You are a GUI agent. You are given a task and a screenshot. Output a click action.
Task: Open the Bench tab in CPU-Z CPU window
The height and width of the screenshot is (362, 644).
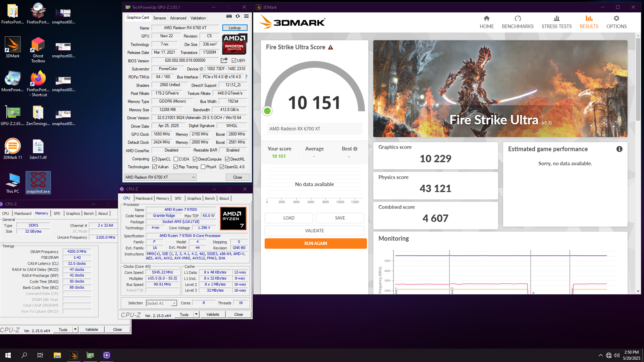[210, 198]
